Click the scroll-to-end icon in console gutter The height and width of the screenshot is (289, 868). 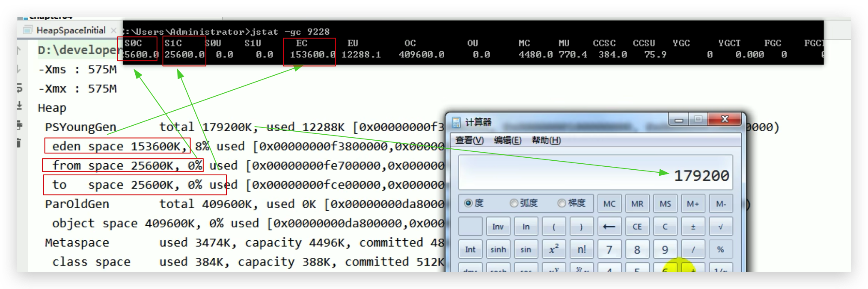[x=19, y=106]
